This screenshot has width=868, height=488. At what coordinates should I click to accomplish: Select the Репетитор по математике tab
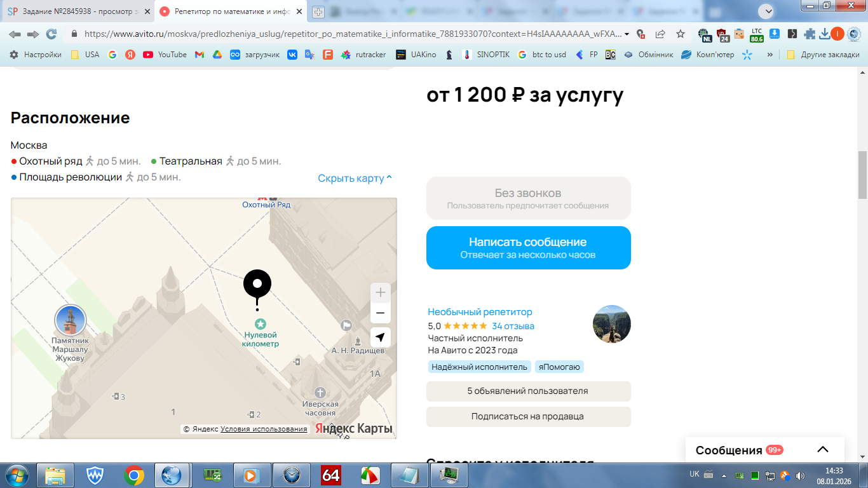pyautogui.click(x=232, y=11)
